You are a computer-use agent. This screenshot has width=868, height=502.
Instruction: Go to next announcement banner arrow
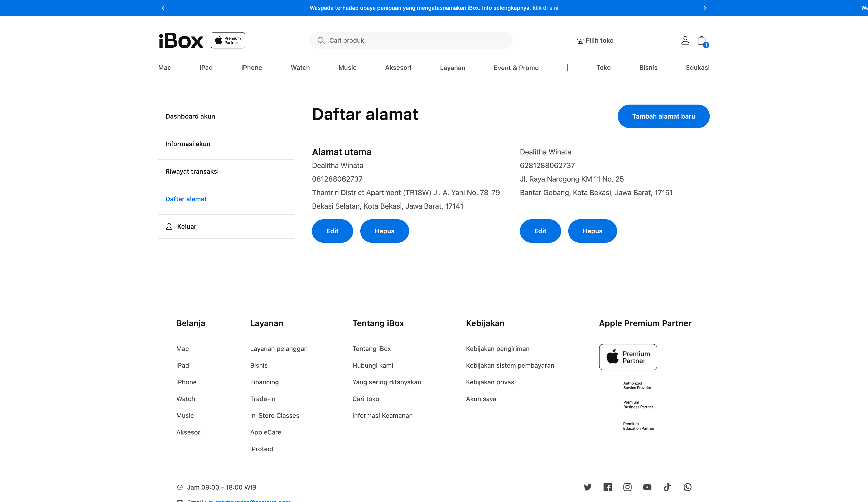pyautogui.click(x=705, y=8)
